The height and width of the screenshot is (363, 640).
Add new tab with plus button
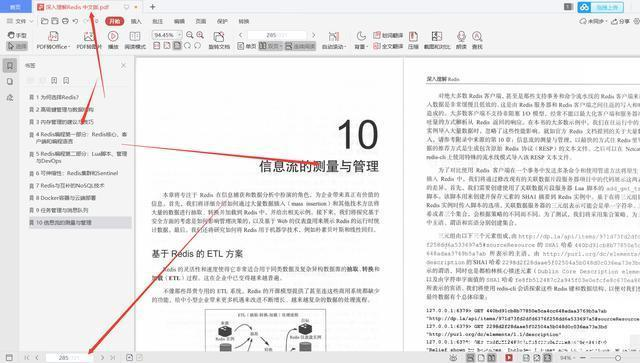152,7
